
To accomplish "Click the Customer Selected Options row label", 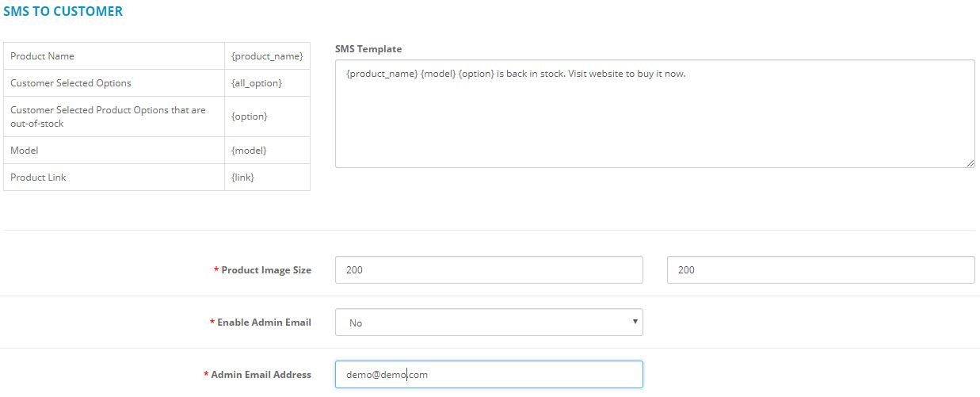I will (71, 83).
